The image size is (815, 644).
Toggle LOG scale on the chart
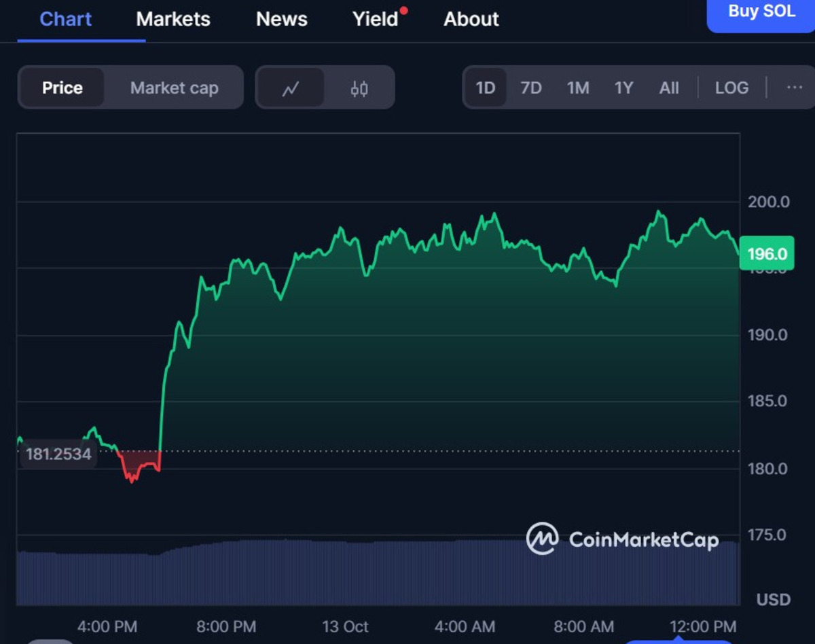731,88
